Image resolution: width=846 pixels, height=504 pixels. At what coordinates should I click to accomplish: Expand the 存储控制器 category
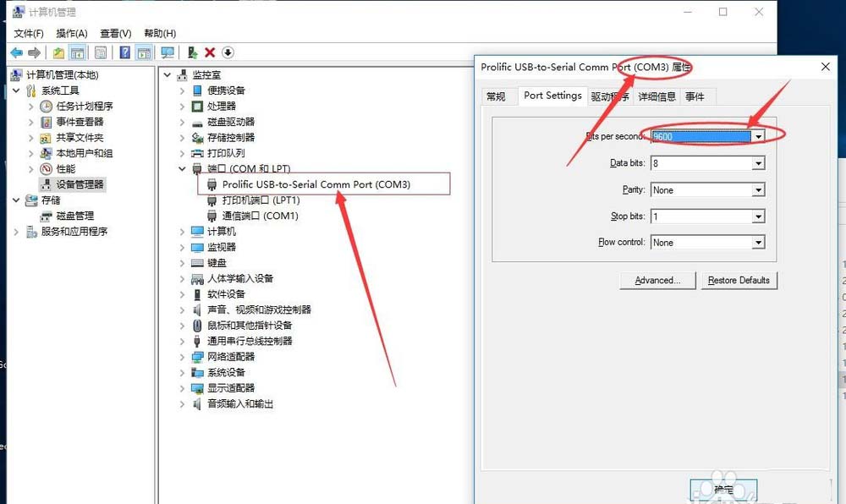(x=183, y=138)
